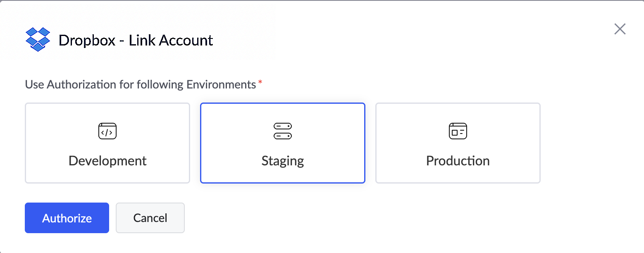Click the word "Dropbox" in dialog title
The image size is (644, 253).
(87, 41)
